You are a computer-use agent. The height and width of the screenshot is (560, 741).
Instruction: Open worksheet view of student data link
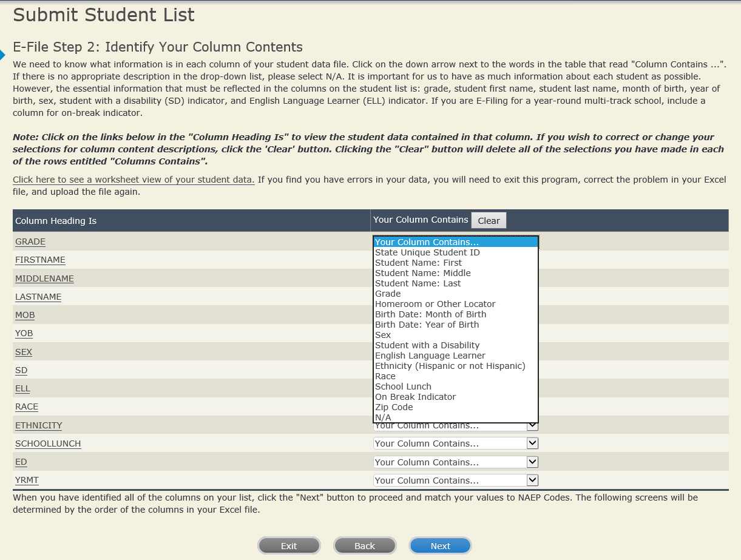pos(134,180)
